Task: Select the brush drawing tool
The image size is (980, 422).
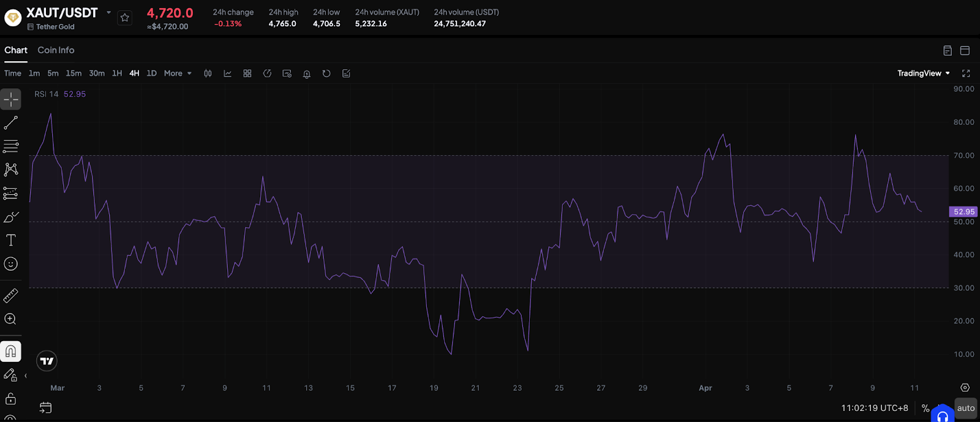Action: [11, 217]
